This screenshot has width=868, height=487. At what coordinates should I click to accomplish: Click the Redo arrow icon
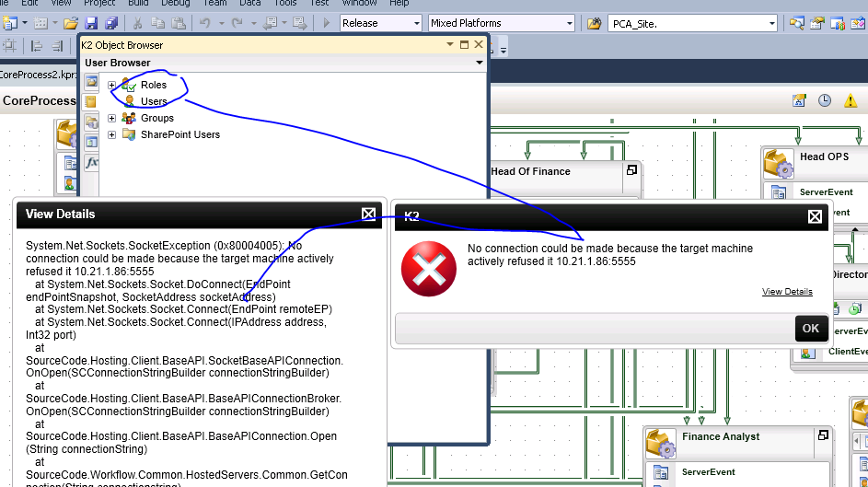(x=237, y=23)
